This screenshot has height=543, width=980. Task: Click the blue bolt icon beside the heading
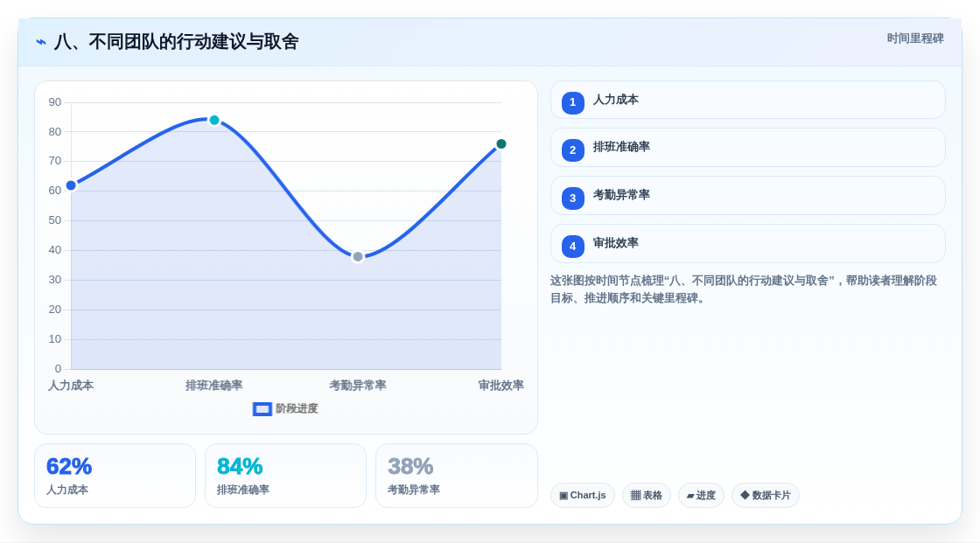click(41, 42)
